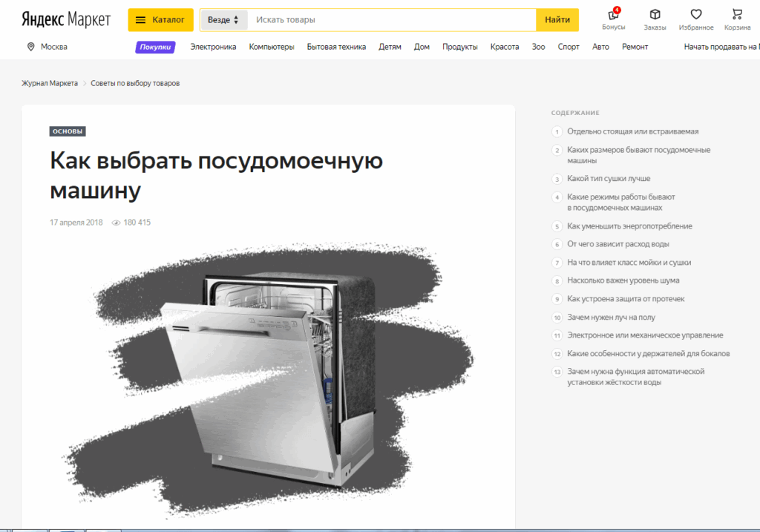Open the Bonuses icon with notification badge

(x=613, y=15)
